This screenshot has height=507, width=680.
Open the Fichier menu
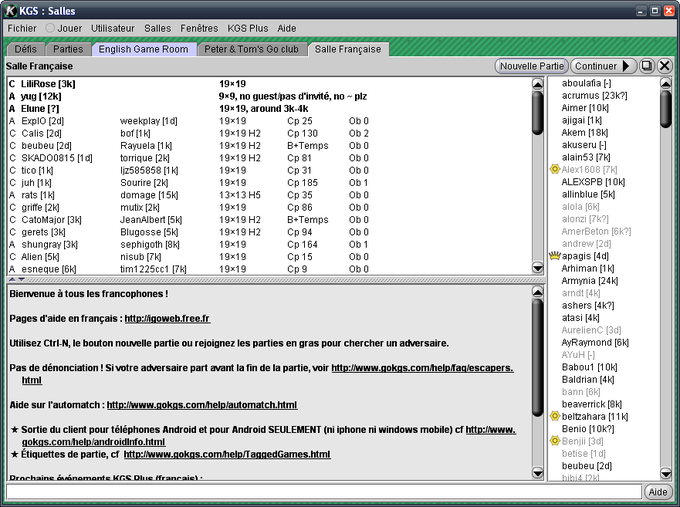pyautogui.click(x=22, y=28)
